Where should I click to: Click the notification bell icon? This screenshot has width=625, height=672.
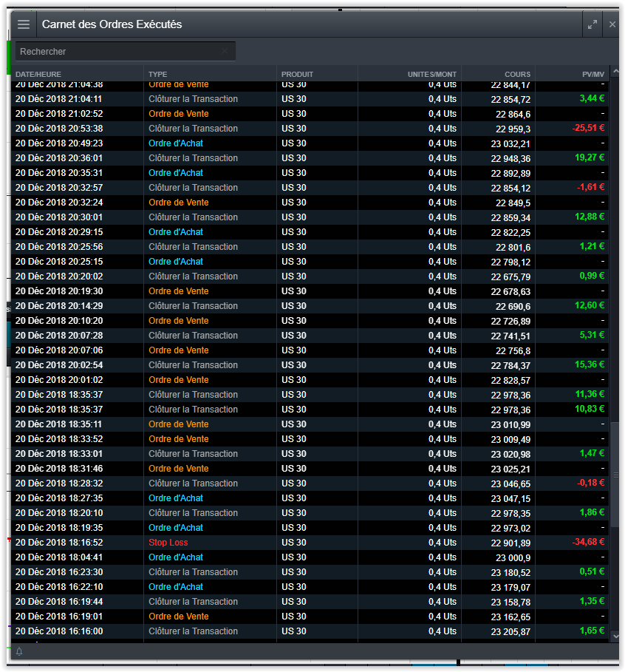pos(19,652)
